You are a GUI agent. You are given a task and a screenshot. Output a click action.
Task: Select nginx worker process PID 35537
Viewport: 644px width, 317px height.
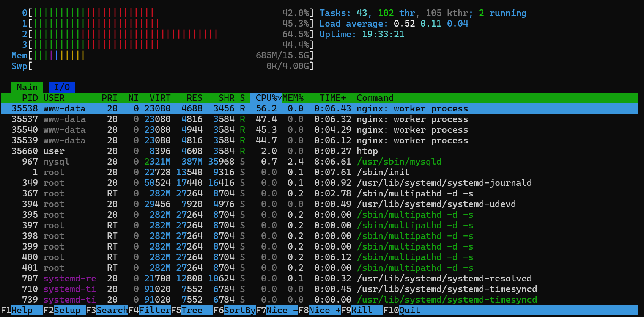pos(320,119)
